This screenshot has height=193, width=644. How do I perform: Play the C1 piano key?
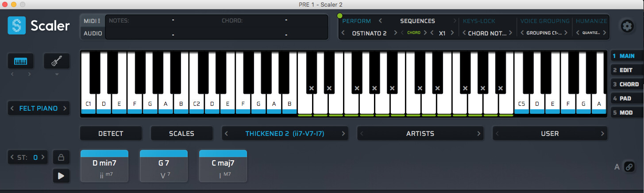click(x=89, y=104)
